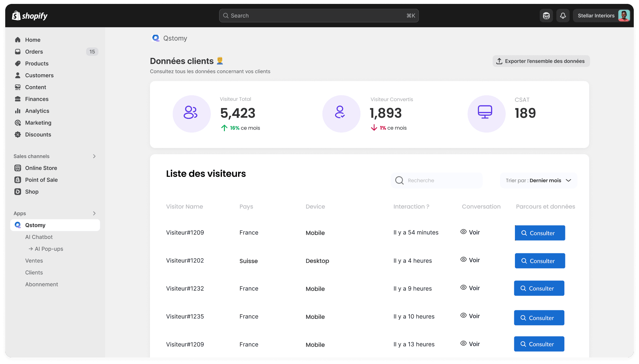Click the Discounts icon in sidebar
639x364 pixels.
tap(18, 135)
